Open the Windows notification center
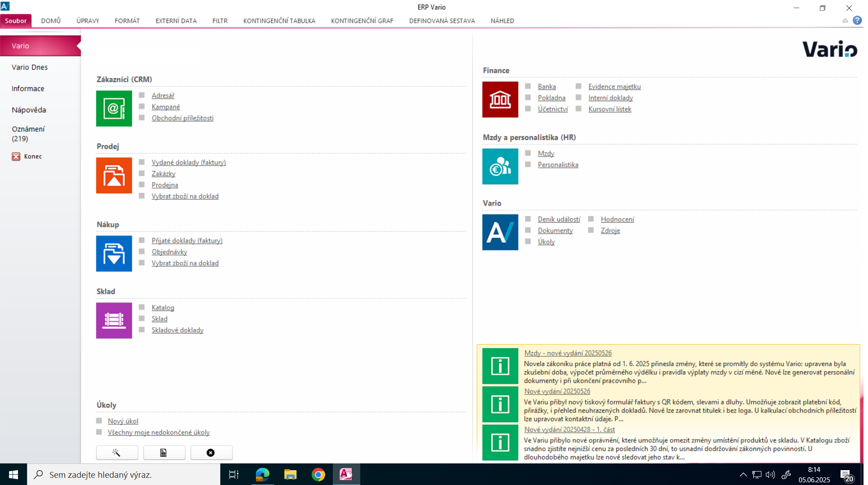The height and width of the screenshot is (485, 868). tap(847, 475)
